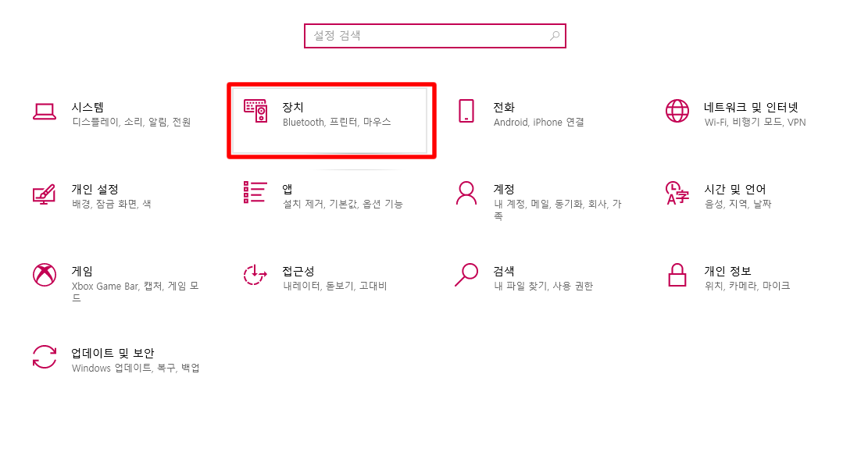Open the 검색 magnifier category icon
The height and width of the screenshot is (470, 868).
point(466,275)
